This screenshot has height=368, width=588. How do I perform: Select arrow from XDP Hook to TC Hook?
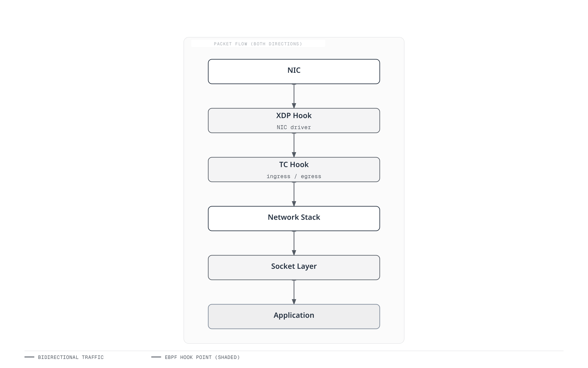(x=294, y=145)
